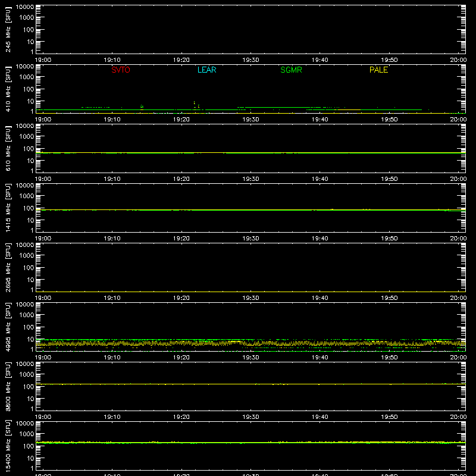Click the 100 tick of the 2695 MHz panel
This screenshot has width=476, height=476.
[x=29, y=268]
